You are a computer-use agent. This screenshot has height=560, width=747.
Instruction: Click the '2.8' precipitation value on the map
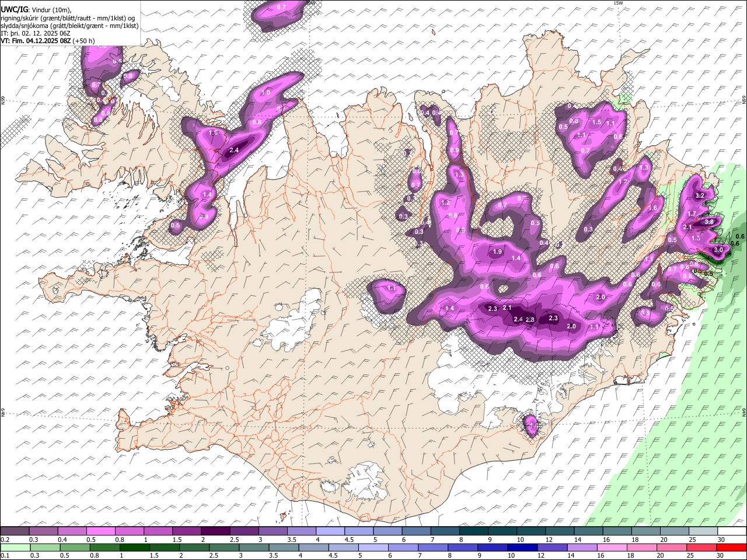coord(530,320)
